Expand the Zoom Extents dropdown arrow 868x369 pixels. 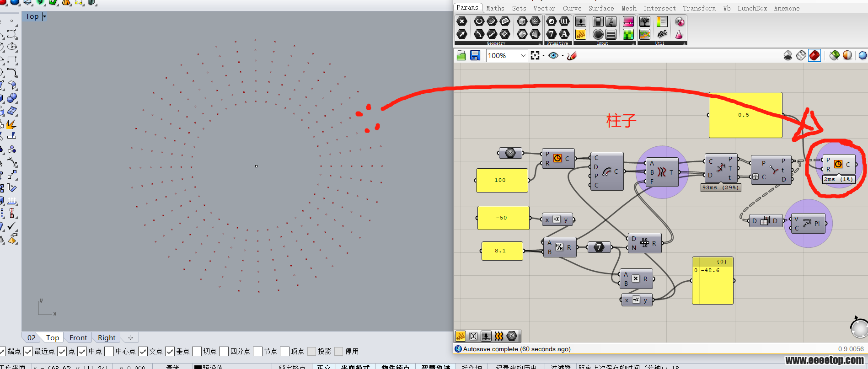[x=543, y=56]
